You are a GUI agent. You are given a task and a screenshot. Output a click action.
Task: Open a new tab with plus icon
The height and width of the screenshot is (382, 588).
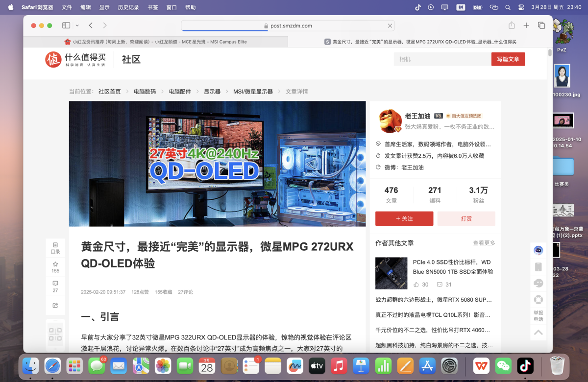[526, 25]
